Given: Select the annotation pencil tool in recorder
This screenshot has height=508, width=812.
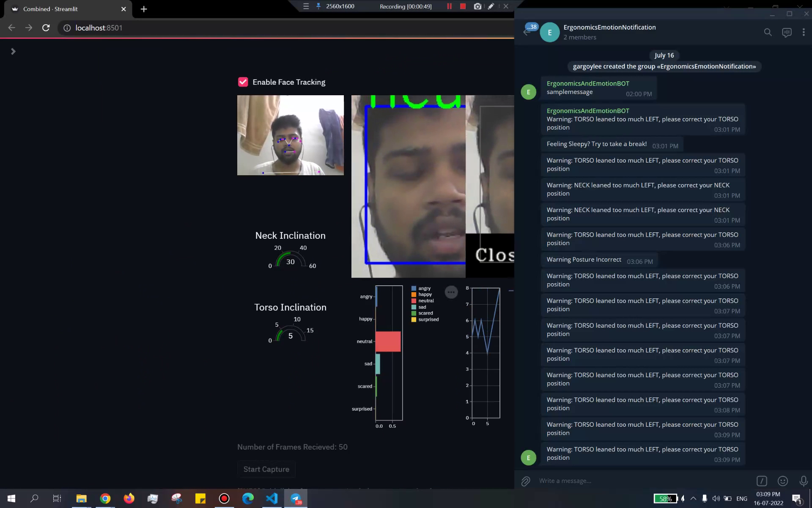Looking at the screenshot, I should pyautogui.click(x=491, y=6).
